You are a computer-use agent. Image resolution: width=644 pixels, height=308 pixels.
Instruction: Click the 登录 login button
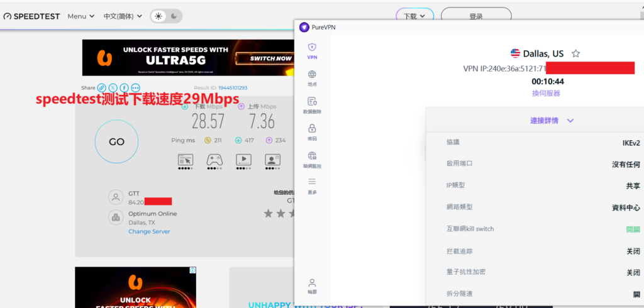476,16
